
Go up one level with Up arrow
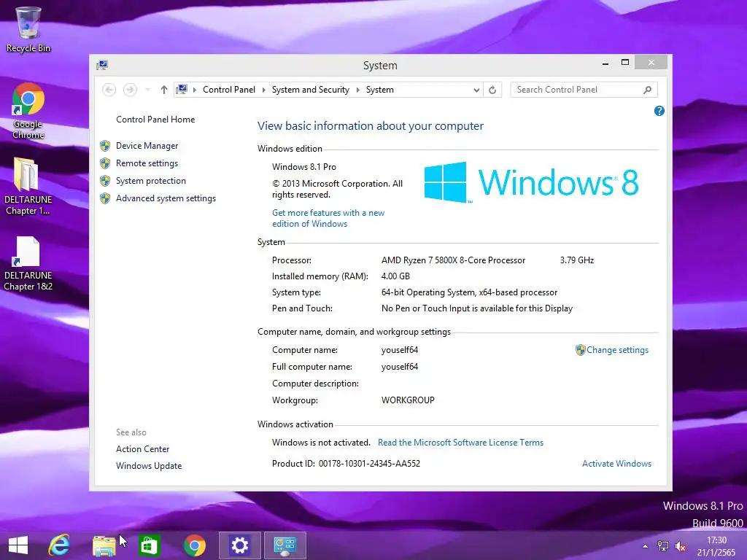point(164,90)
